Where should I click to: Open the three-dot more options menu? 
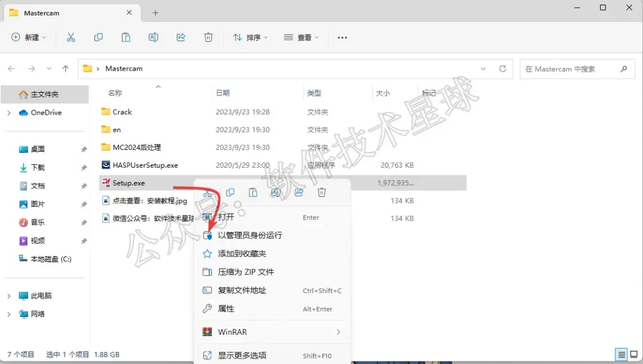[x=342, y=37]
